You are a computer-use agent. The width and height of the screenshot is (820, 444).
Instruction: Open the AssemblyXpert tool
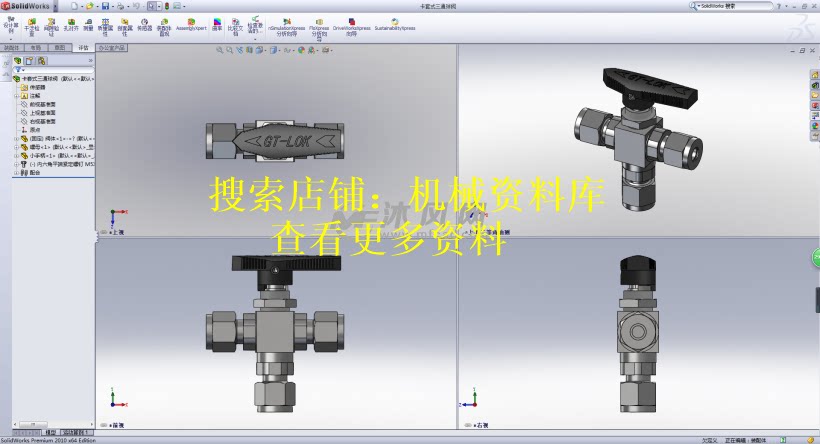point(191,25)
